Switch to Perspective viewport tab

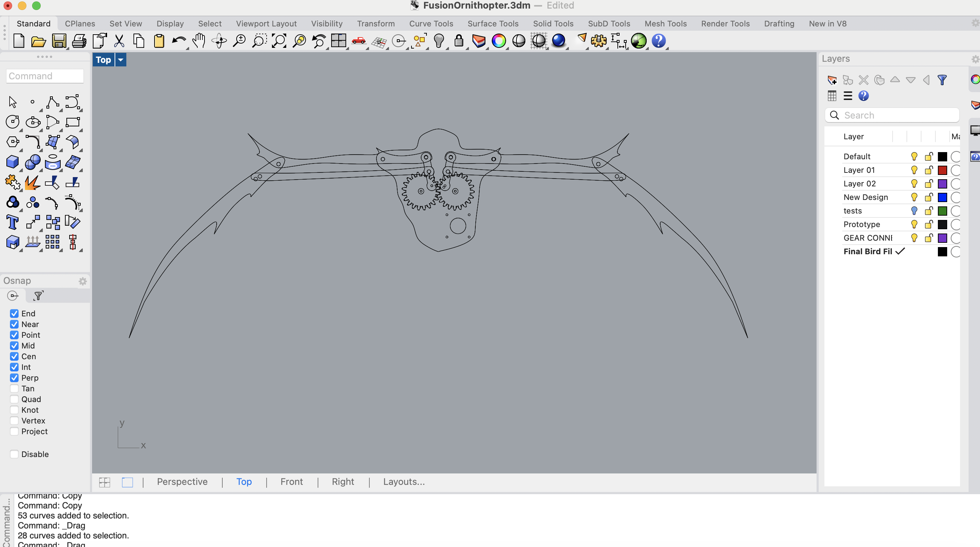click(182, 482)
